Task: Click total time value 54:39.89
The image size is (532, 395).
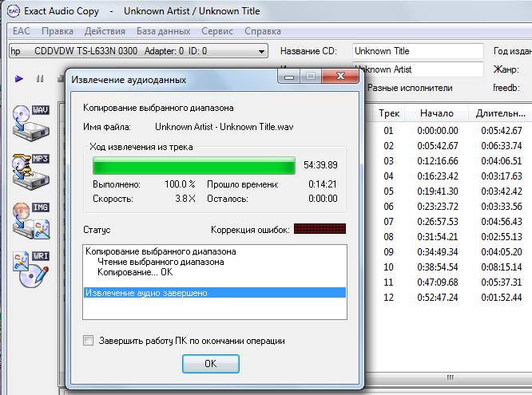Action: pos(320,164)
